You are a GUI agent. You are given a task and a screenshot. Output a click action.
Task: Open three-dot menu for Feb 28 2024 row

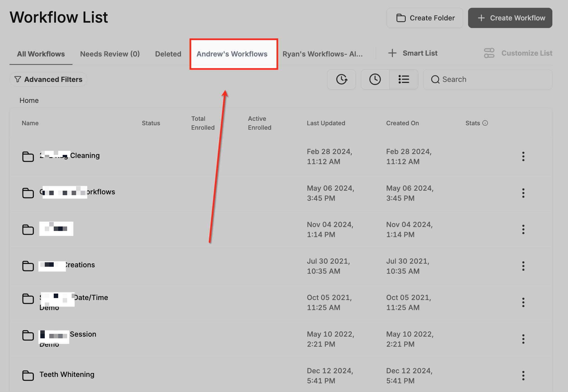523,156
